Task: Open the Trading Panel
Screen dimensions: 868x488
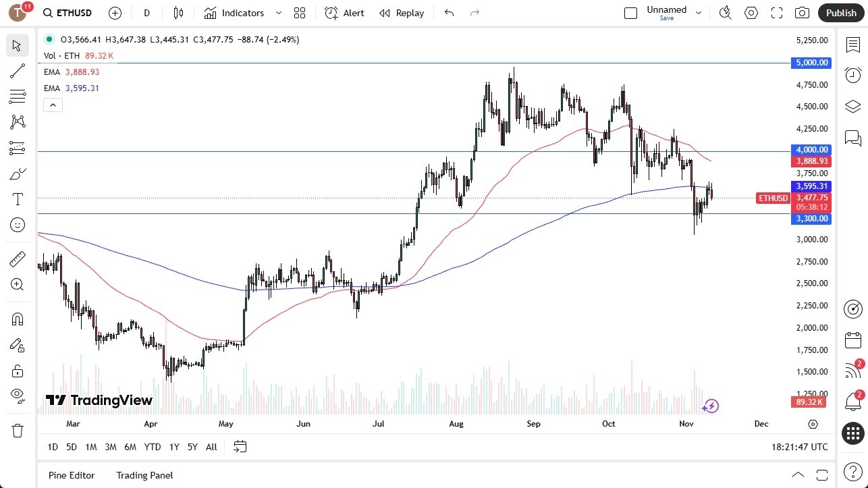Action: tap(144, 475)
